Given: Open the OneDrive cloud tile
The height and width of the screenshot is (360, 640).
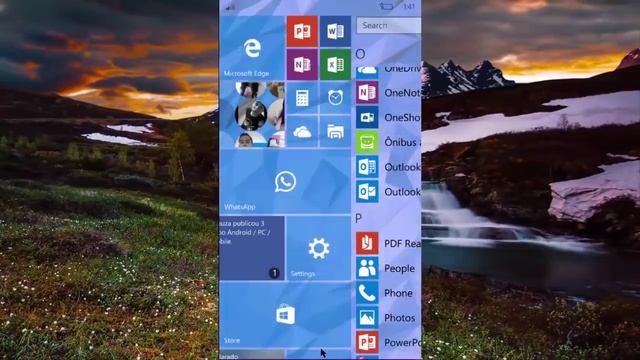Looking at the screenshot, I should pyautogui.click(x=302, y=131).
